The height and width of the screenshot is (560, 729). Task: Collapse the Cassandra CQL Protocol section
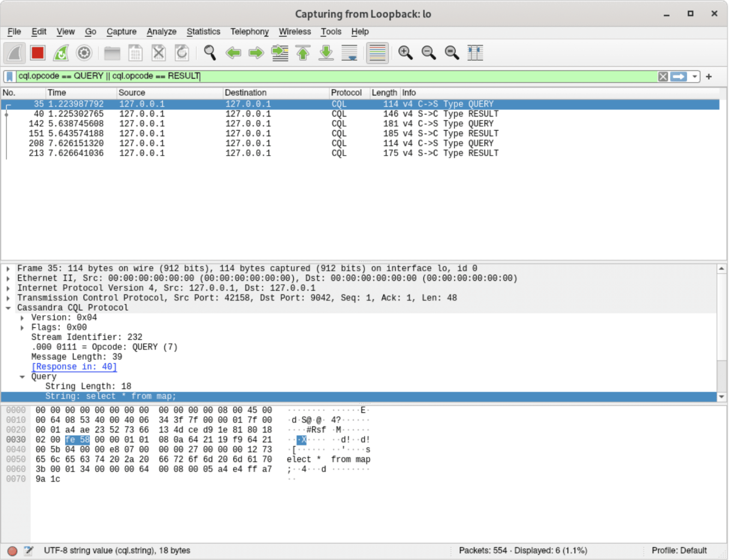[x=8, y=308]
